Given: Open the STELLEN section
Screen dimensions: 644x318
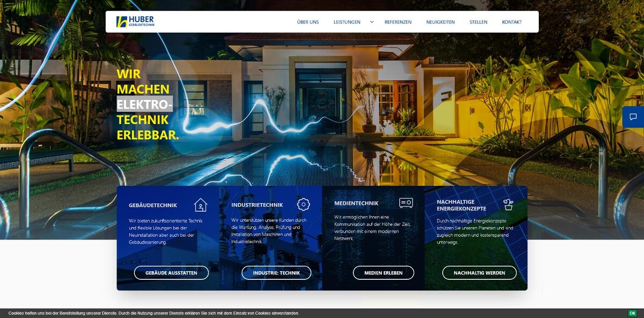Looking at the screenshot, I should (x=478, y=22).
